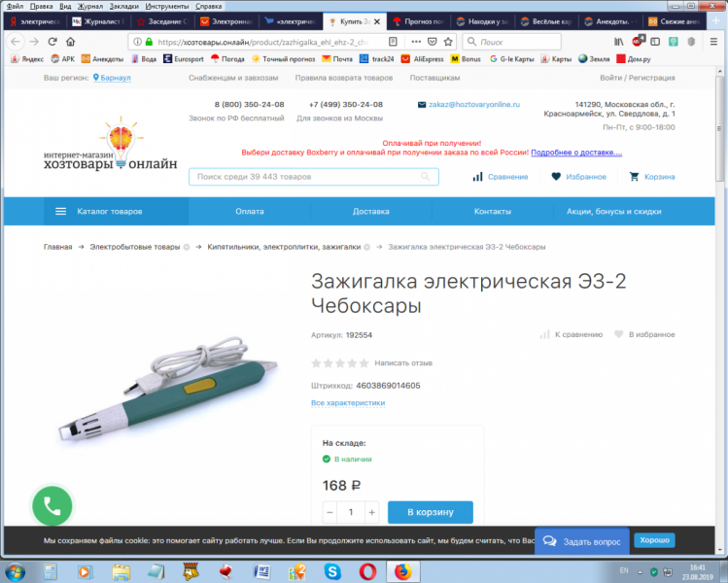Click the Сравнение bar chart icon
This screenshot has height=583, width=728.
(x=478, y=177)
